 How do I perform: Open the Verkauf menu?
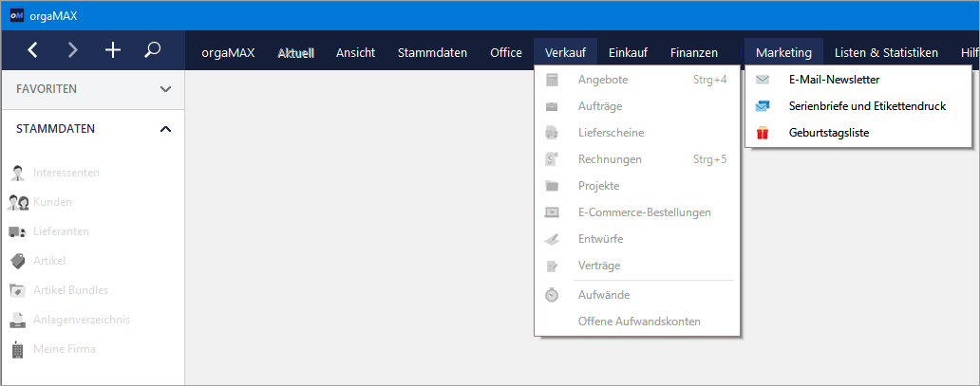[565, 52]
